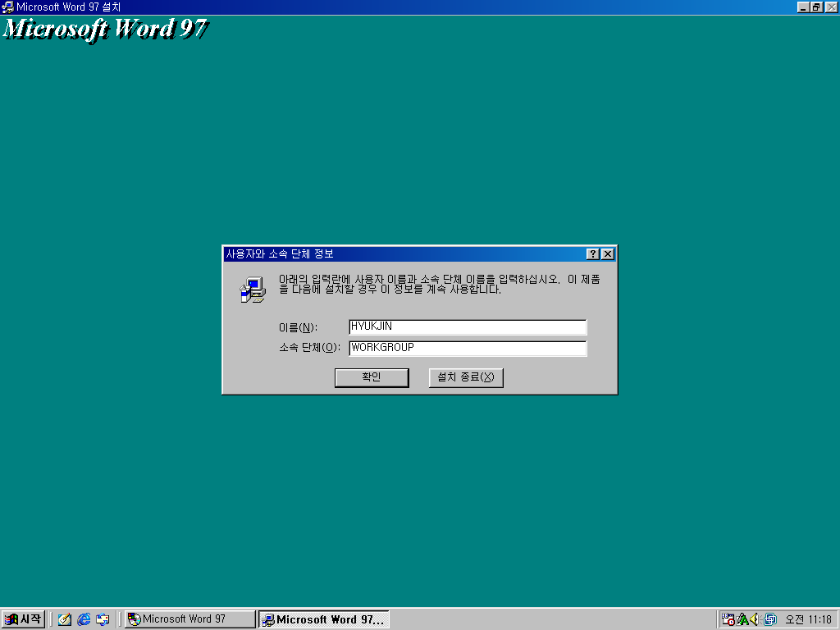Click the setup computer icon in dialog
Screen dimensions: 840x630
coord(253,290)
